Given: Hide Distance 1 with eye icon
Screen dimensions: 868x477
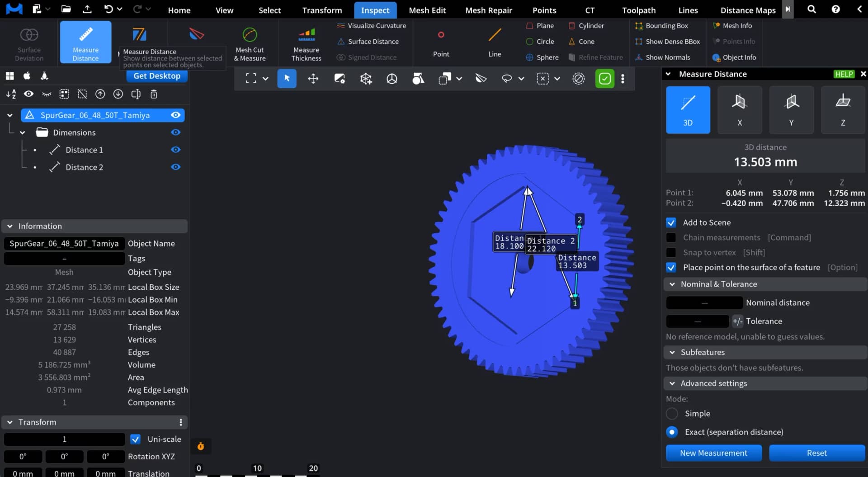Looking at the screenshot, I should click(175, 150).
